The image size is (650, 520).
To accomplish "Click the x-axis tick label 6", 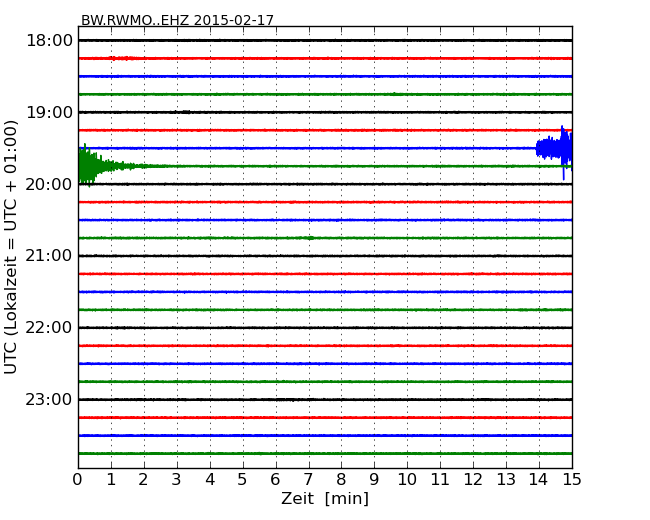I will [x=275, y=480].
